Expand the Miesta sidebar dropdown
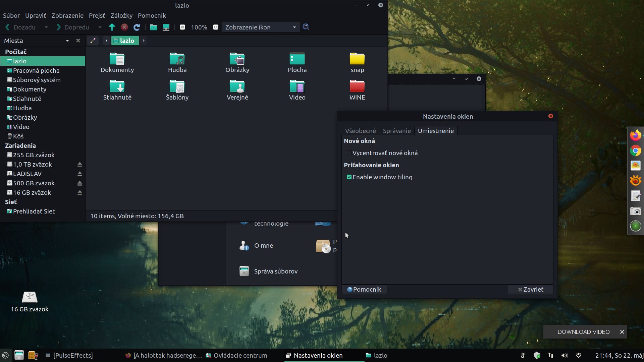The height and width of the screenshot is (362, 644). click(67, 41)
